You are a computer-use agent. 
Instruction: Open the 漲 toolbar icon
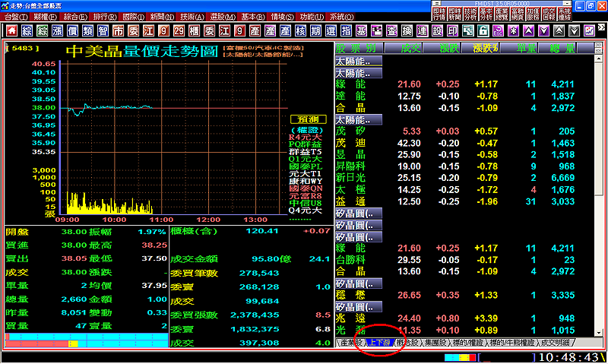pos(57,30)
